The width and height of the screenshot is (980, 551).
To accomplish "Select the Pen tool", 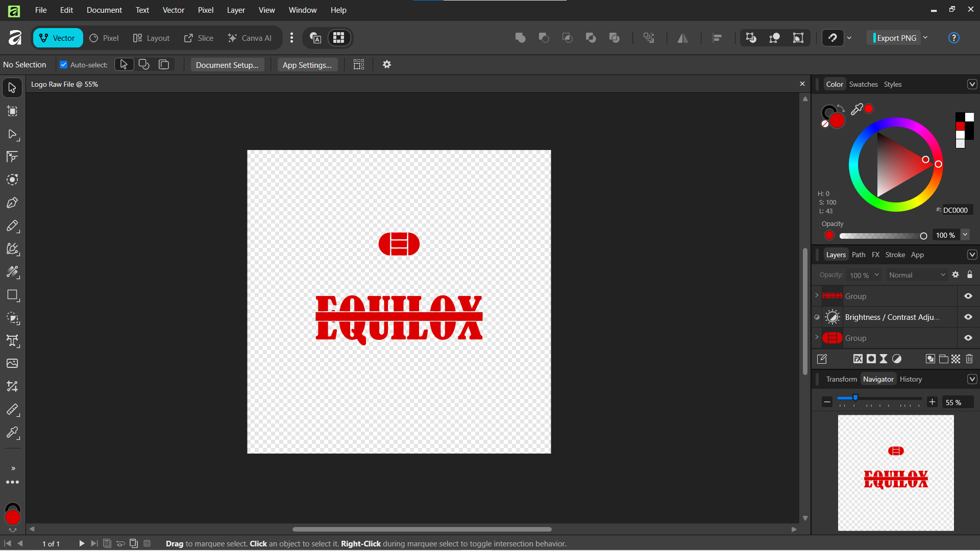I will 12,203.
